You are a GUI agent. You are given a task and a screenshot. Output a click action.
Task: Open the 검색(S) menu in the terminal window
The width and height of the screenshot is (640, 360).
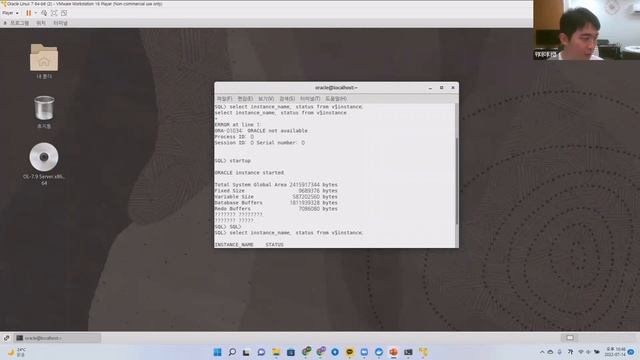(287, 99)
